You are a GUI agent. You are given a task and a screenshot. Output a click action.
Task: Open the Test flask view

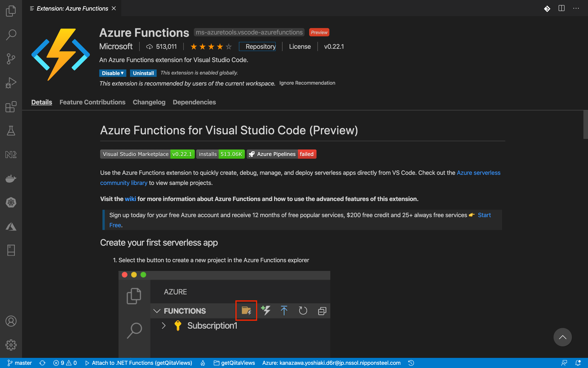tap(11, 131)
